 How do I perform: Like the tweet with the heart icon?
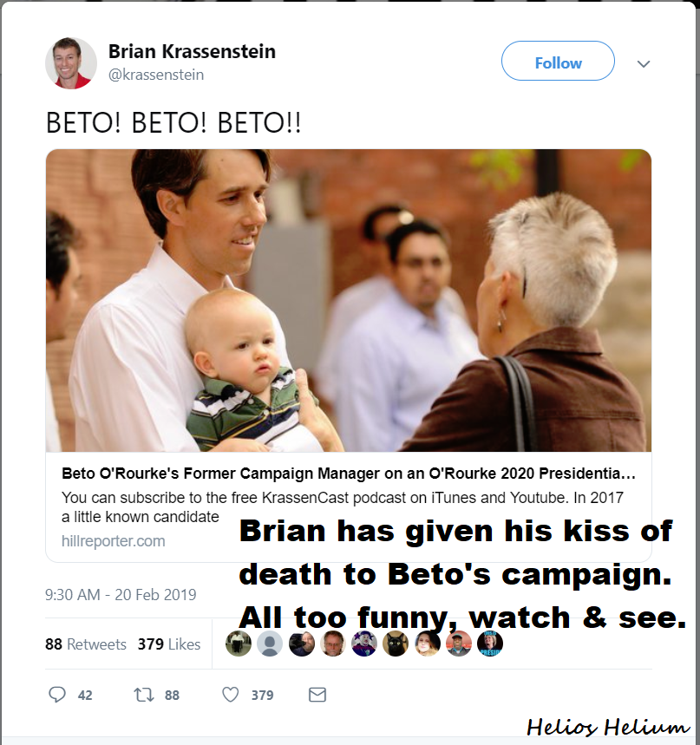pos(231,695)
